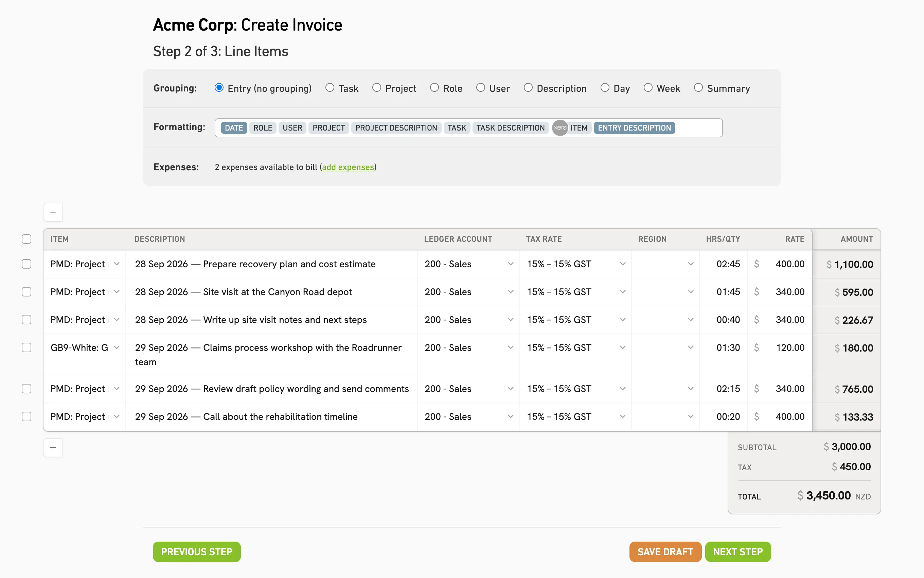This screenshot has width=924, height=578.
Task: Expand the tax rate dropdown for the Write up site visit notes row
Action: [623, 320]
